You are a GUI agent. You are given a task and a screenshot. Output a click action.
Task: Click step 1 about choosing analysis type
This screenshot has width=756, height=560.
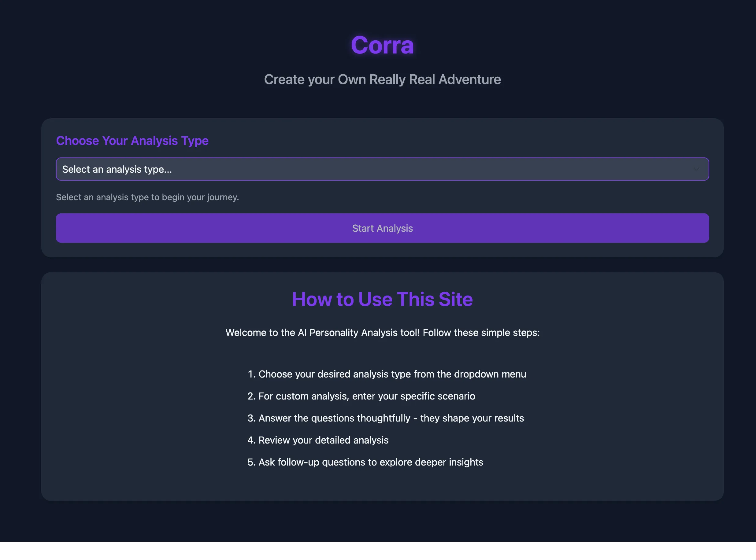point(387,374)
